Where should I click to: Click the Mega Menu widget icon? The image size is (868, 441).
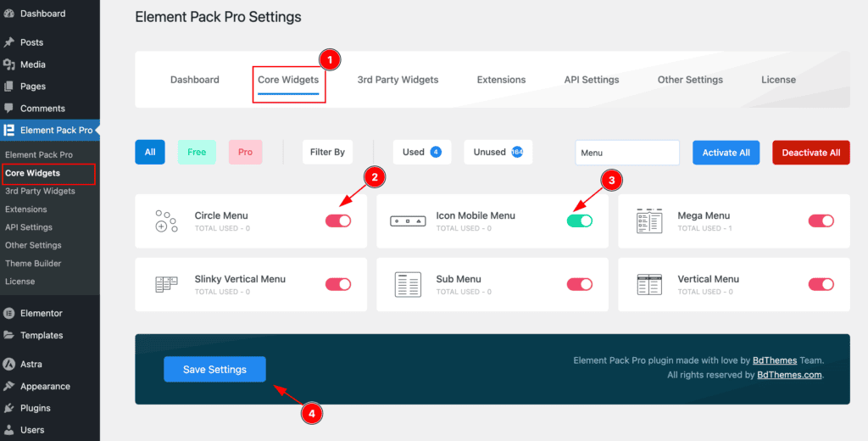click(x=649, y=221)
